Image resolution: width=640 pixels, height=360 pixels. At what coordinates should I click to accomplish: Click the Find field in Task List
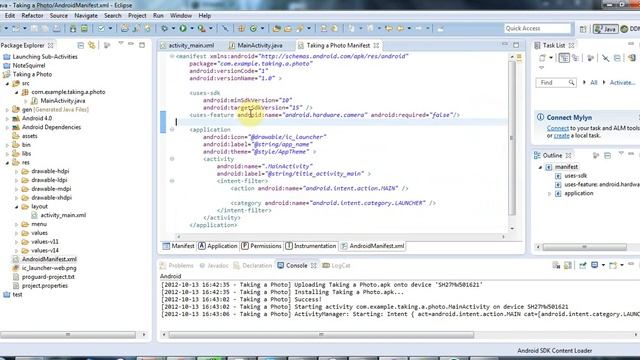click(x=556, y=82)
